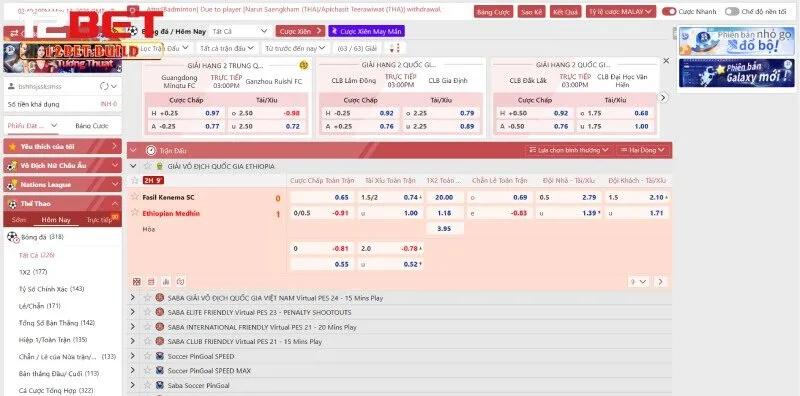The width and height of the screenshot is (800, 396).
Task: Switch to the Sớm tab
Action: pyautogui.click(x=19, y=219)
